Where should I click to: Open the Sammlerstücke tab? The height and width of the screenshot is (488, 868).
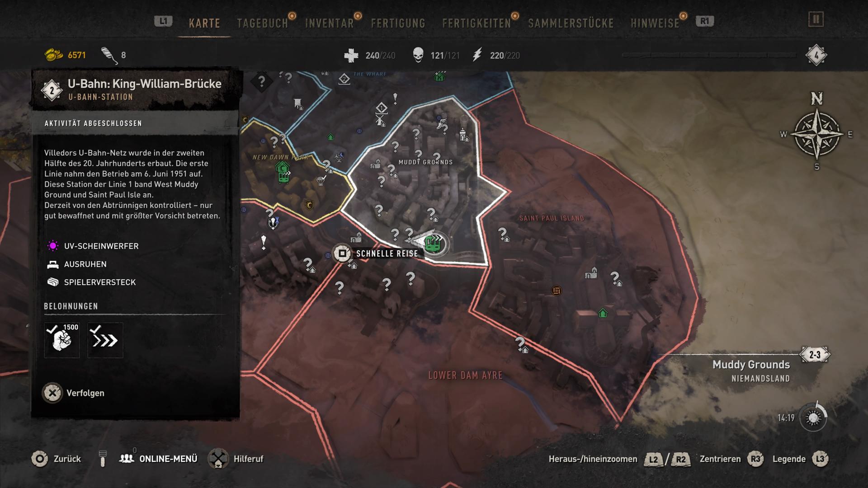coord(571,23)
